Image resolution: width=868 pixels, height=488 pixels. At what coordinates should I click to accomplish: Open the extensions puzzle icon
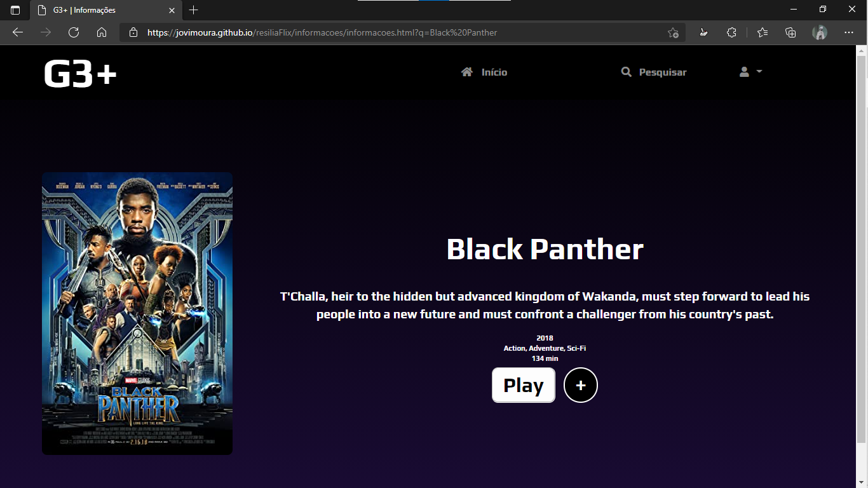pyautogui.click(x=731, y=32)
